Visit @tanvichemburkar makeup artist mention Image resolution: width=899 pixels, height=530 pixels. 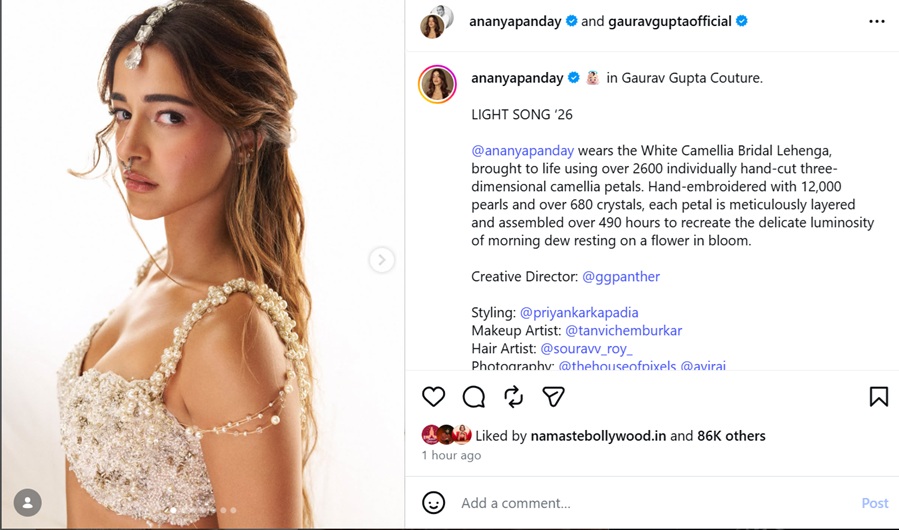point(624,330)
